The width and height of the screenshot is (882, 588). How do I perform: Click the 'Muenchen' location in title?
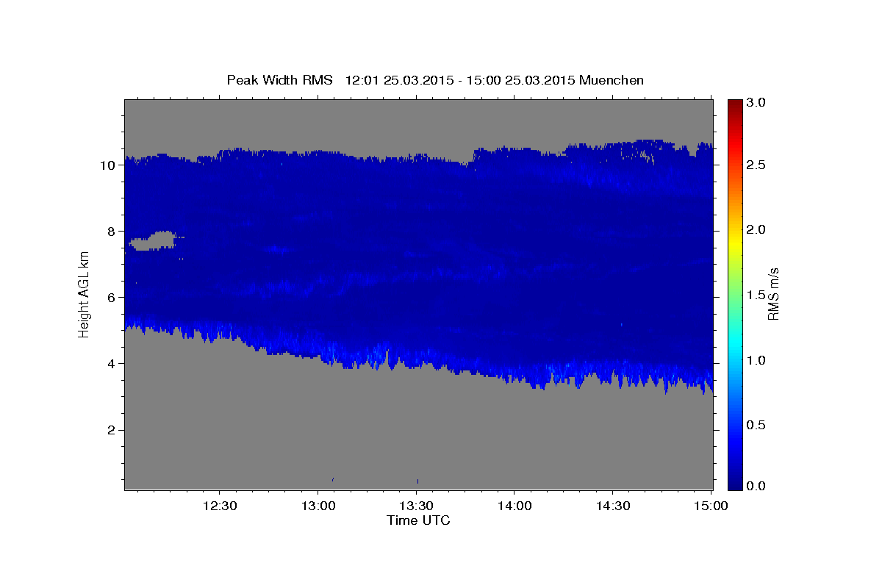coord(612,80)
